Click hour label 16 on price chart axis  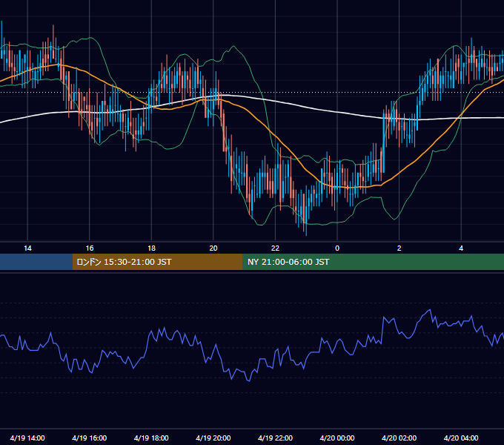(90, 248)
